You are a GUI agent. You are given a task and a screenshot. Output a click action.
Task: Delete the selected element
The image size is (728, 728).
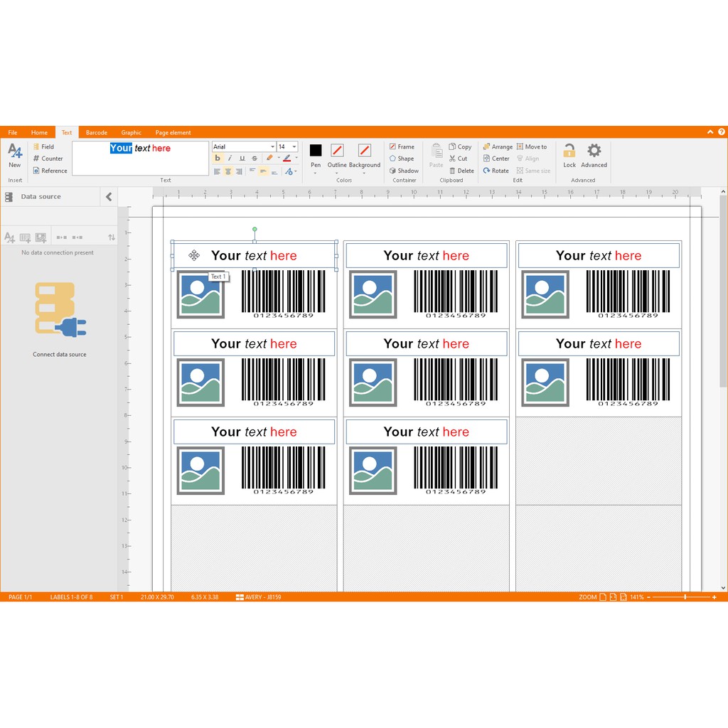click(x=461, y=171)
